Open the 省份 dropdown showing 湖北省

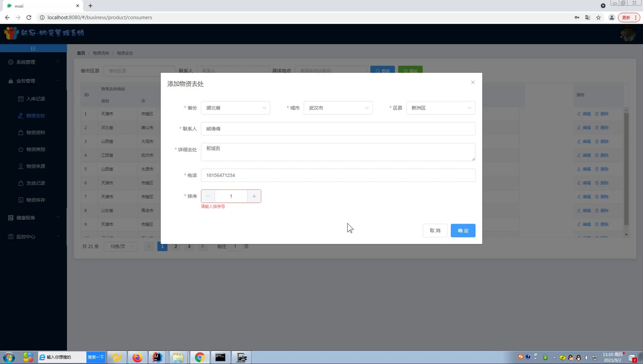[x=235, y=108]
